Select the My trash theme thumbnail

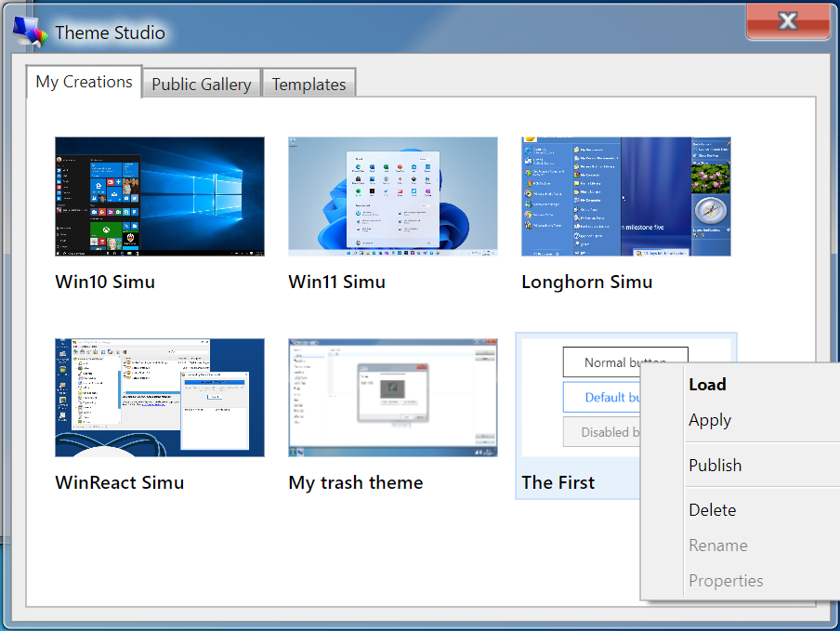point(392,397)
